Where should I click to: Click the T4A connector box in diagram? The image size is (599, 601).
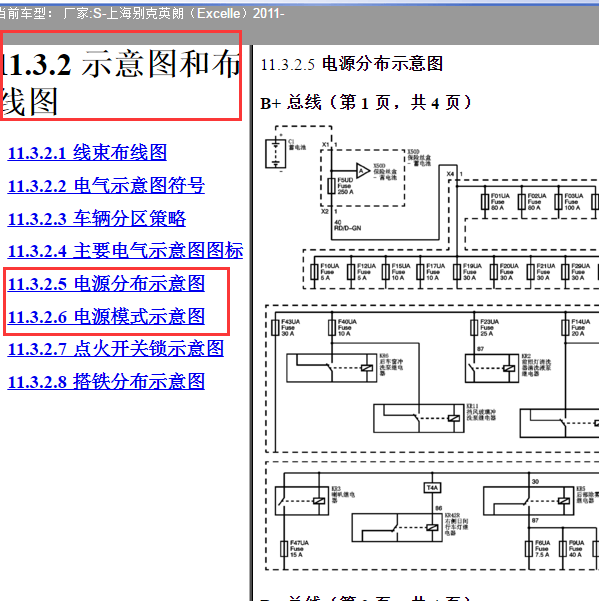point(432,488)
